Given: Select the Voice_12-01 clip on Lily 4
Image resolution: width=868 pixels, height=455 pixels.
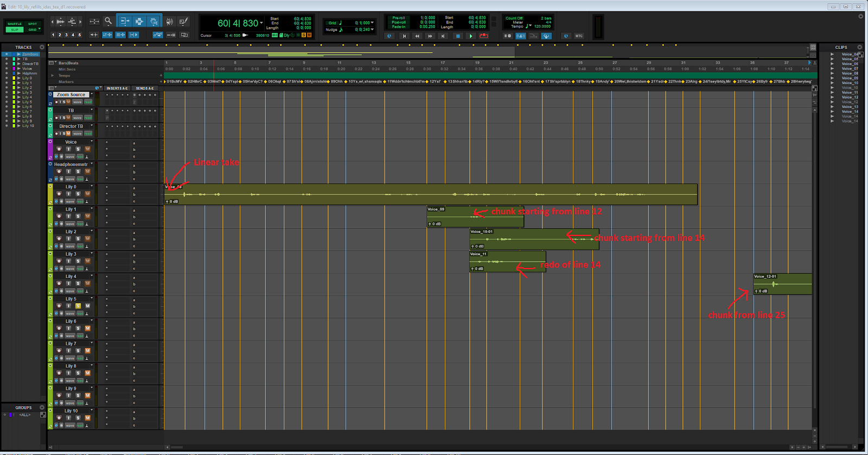Looking at the screenshot, I should coord(783,284).
